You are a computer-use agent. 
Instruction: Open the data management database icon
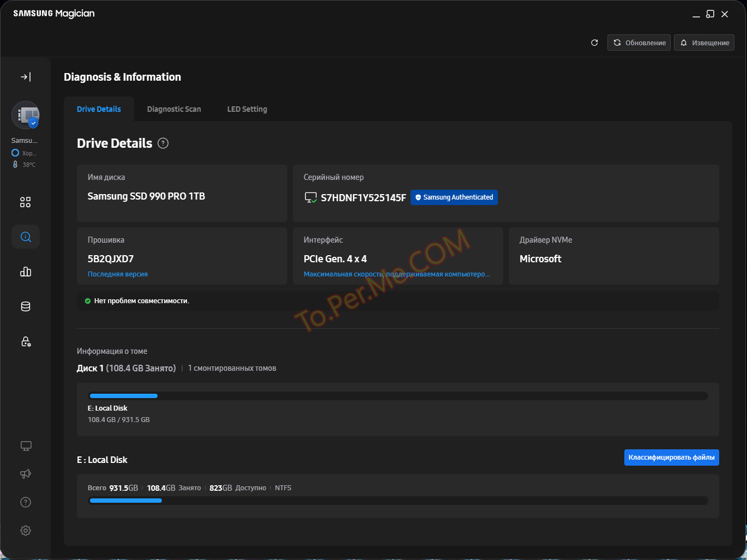point(26,306)
